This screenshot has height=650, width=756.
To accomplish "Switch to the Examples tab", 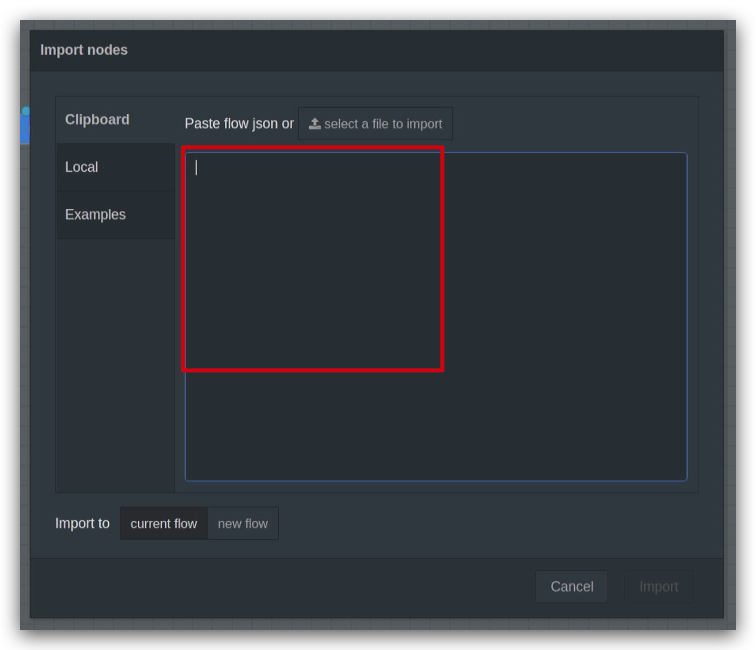I will 115,215.
